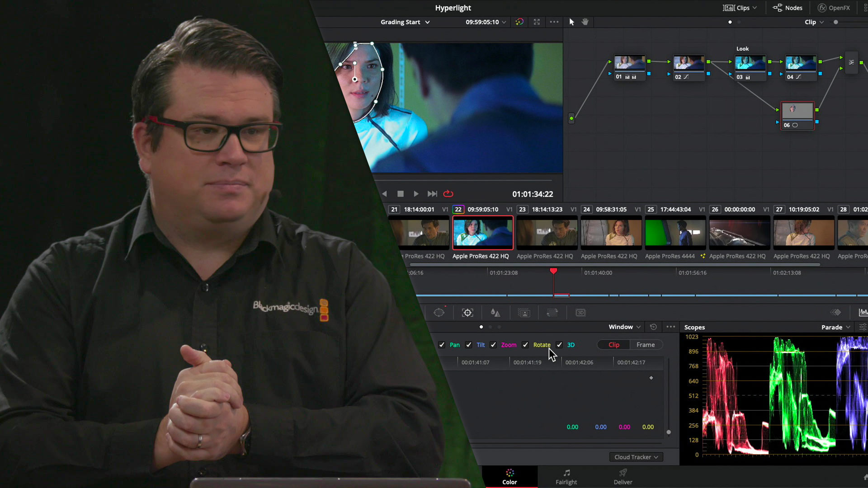Image resolution: width=868 pixels, height=488 pixels.
Task: Open the Window tracker mode dropdown
Action: pos(624,327)
